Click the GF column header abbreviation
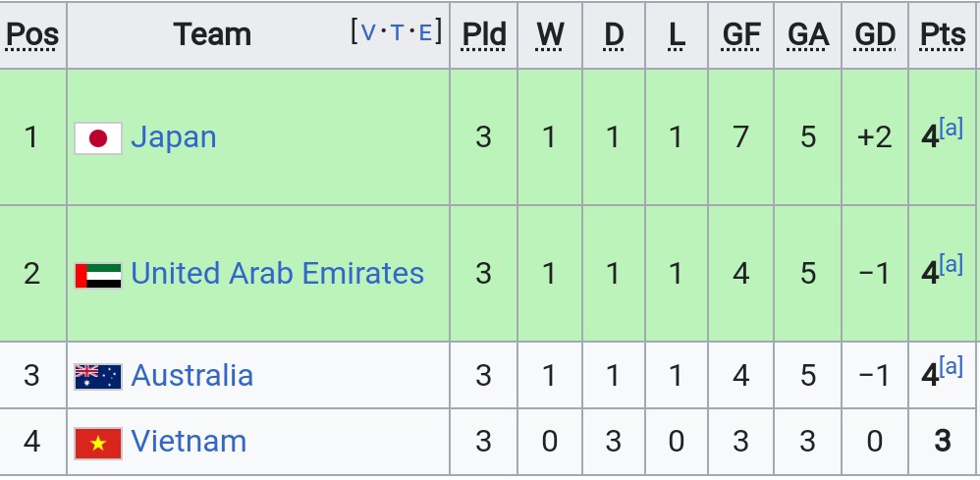 [741, 35]
